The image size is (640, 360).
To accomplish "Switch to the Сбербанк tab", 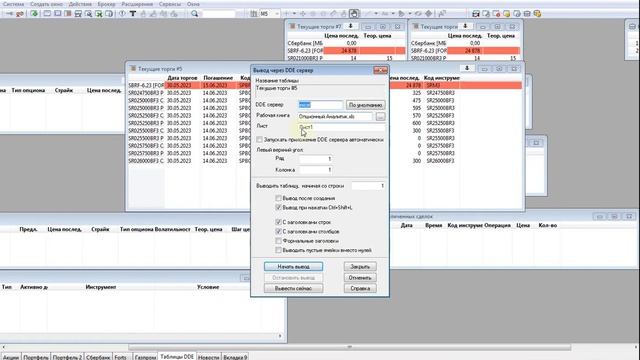I will (98, 357).
